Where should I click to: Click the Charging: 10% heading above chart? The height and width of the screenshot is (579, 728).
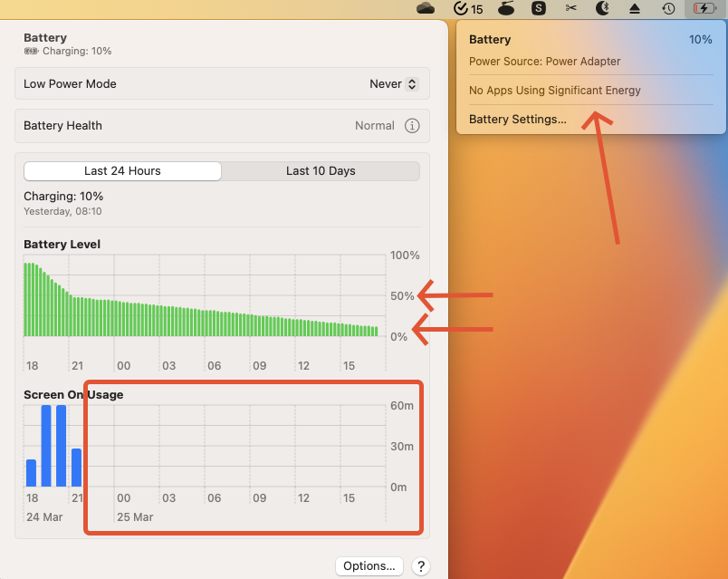point(63,196)
